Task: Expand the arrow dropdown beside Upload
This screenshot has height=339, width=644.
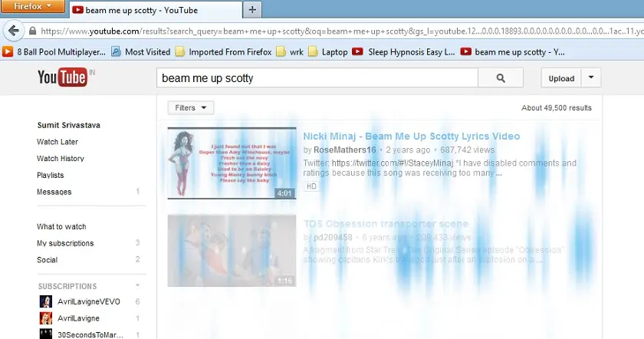Action: point(591,77)
